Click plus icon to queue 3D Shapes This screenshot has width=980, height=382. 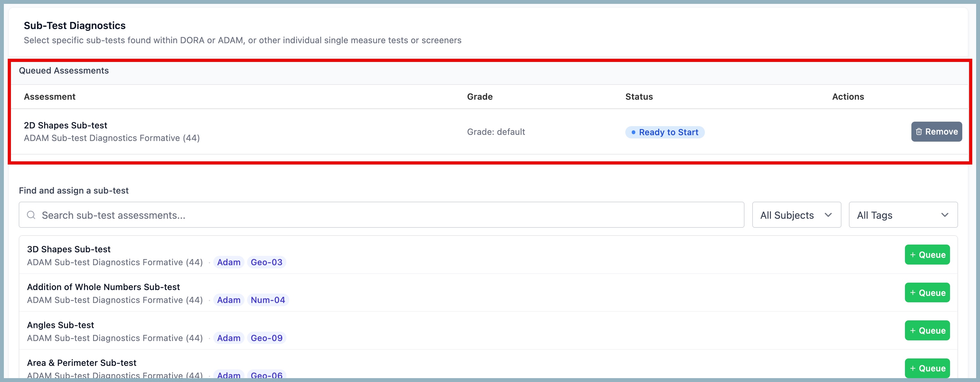click(913, 255)
